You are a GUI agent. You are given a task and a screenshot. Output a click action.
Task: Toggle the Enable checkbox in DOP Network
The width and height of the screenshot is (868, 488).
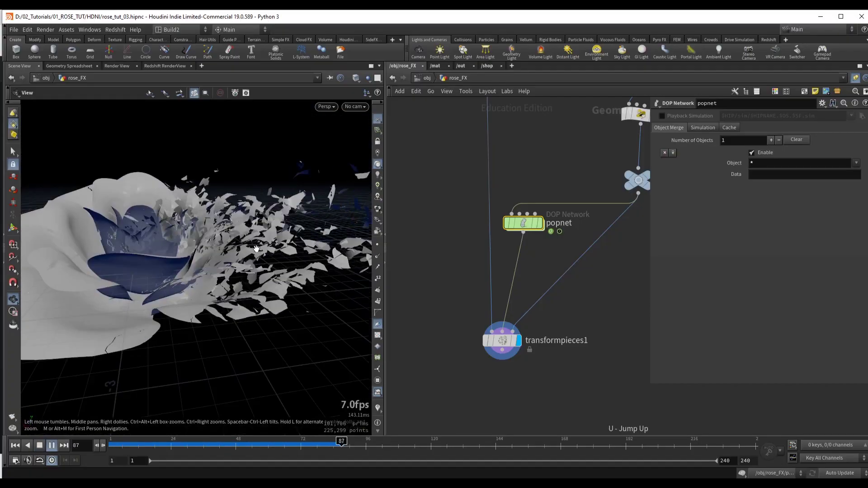click(753, 152)
